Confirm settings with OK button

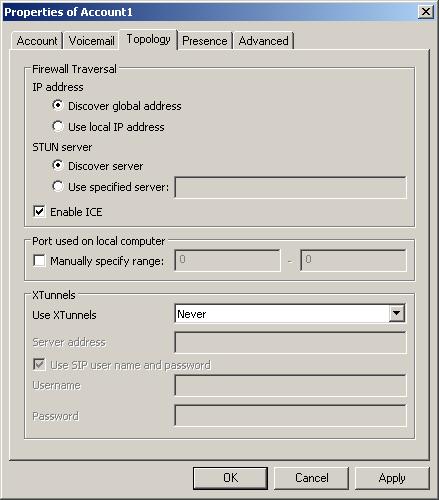[230, 478]
